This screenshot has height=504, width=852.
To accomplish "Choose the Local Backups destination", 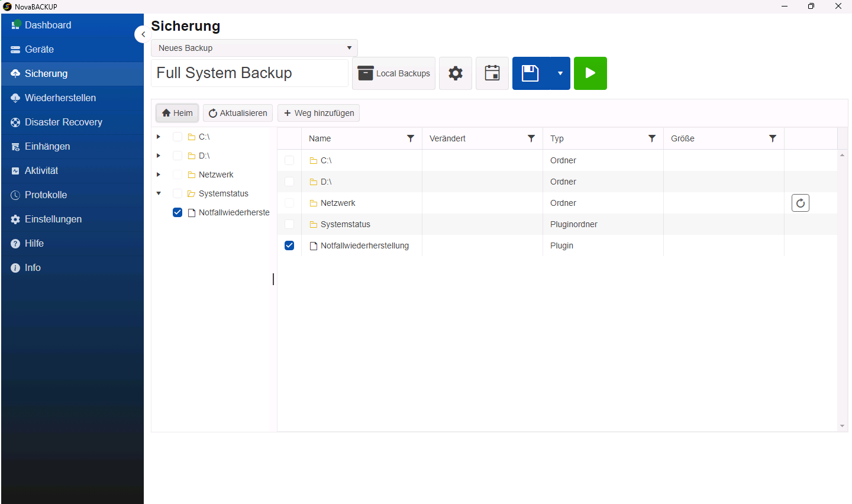I will 393,73.
